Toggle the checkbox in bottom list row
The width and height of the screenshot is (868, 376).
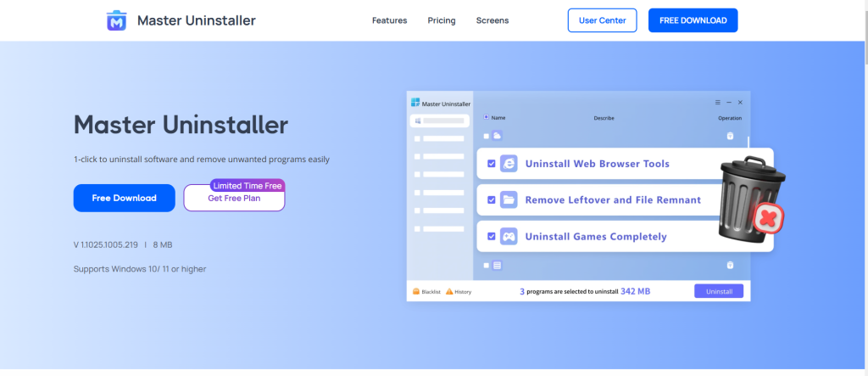[x=486, y=265]
